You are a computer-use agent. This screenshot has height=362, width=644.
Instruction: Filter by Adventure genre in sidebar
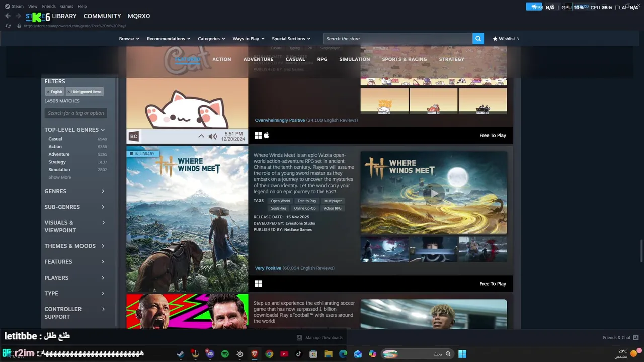pos(59,154)
